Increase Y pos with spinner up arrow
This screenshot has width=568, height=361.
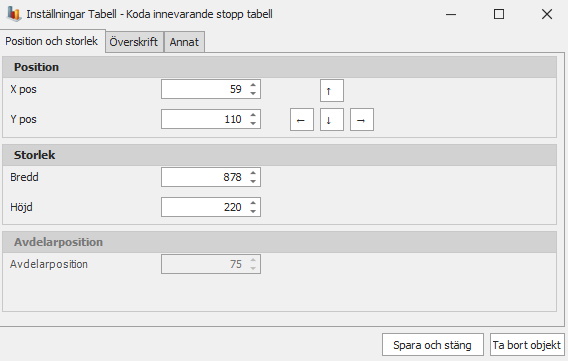click(x=253, y=115)
